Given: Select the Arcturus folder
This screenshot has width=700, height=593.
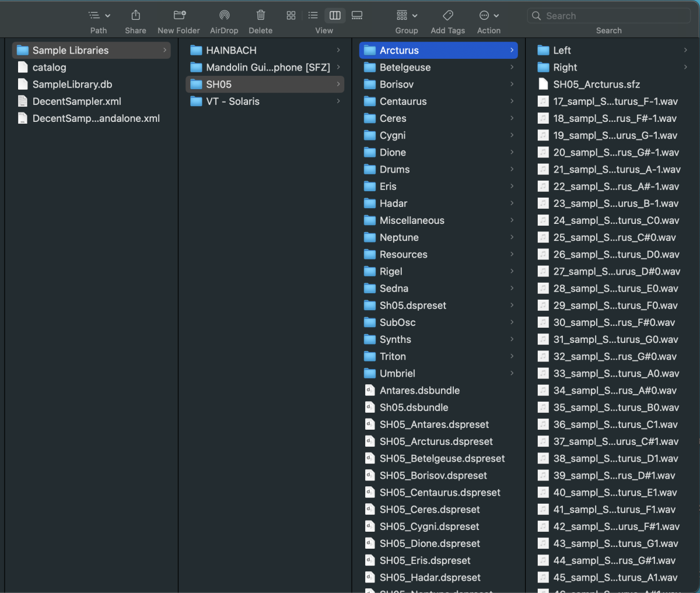Looking at the screenshot, I should pos(439,50).
